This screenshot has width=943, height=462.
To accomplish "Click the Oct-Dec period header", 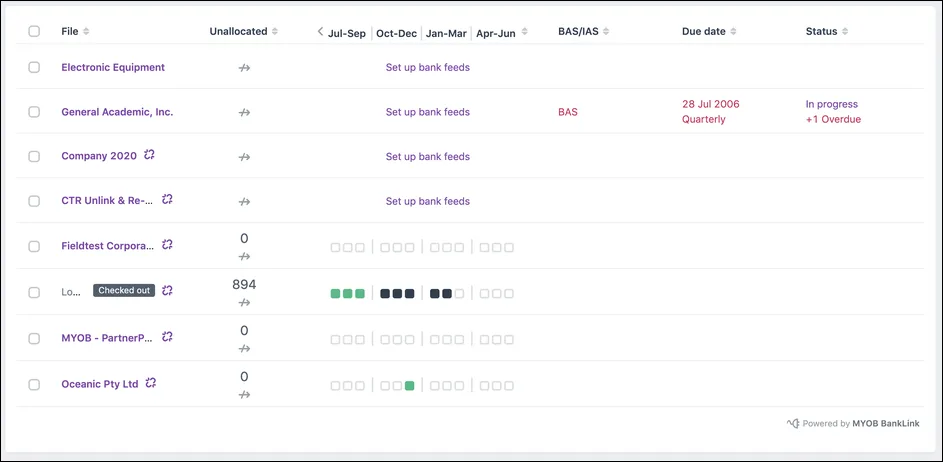I will point(396,33).
